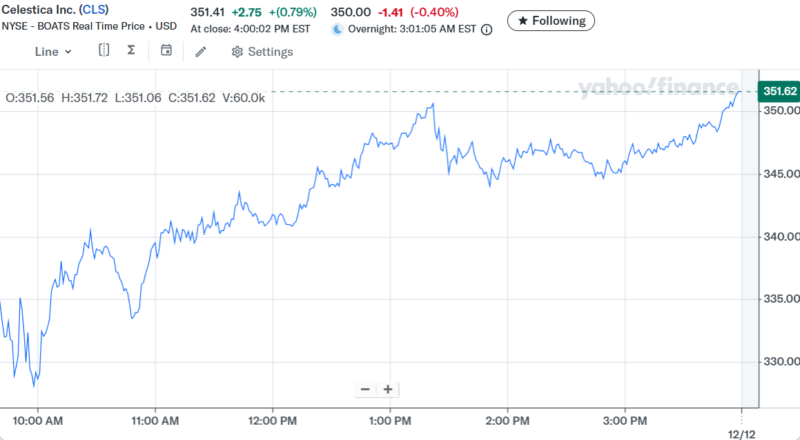800x440 pixels.
Task: Click the 350.00 overnight price
Action: coord(349,12)
